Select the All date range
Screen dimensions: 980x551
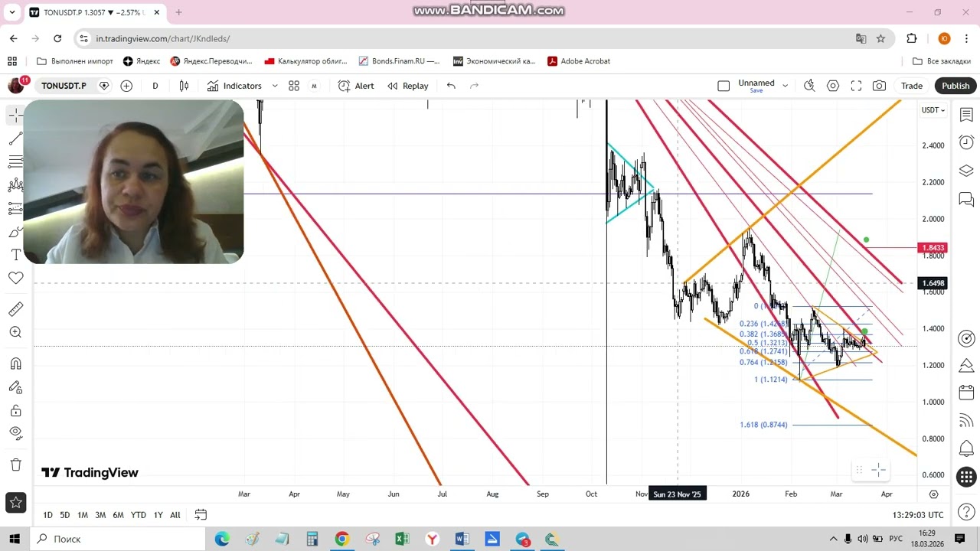(x=175, y=515)
